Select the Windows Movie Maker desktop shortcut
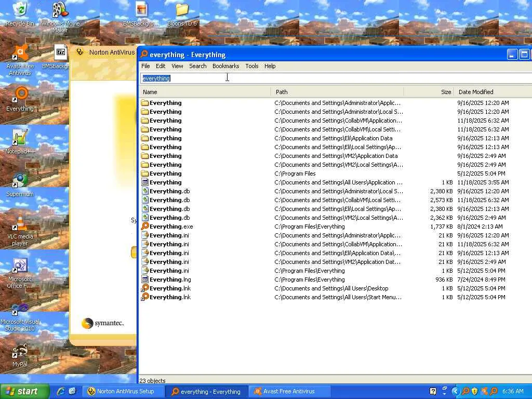 (60, 17)
